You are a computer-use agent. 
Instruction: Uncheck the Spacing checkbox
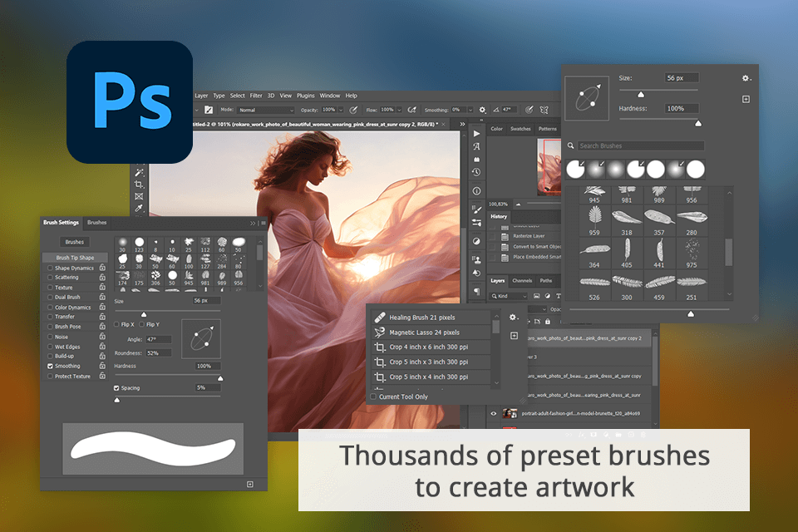116,388
